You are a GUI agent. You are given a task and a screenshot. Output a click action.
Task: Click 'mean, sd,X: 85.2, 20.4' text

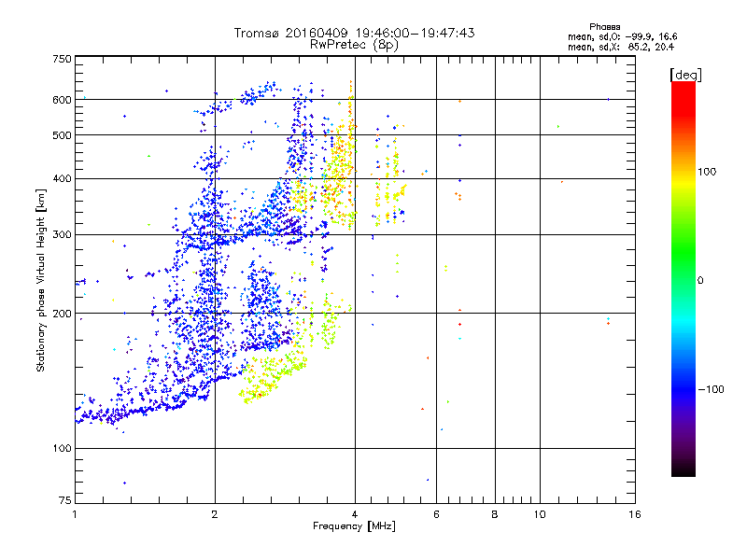pos(621,47)
